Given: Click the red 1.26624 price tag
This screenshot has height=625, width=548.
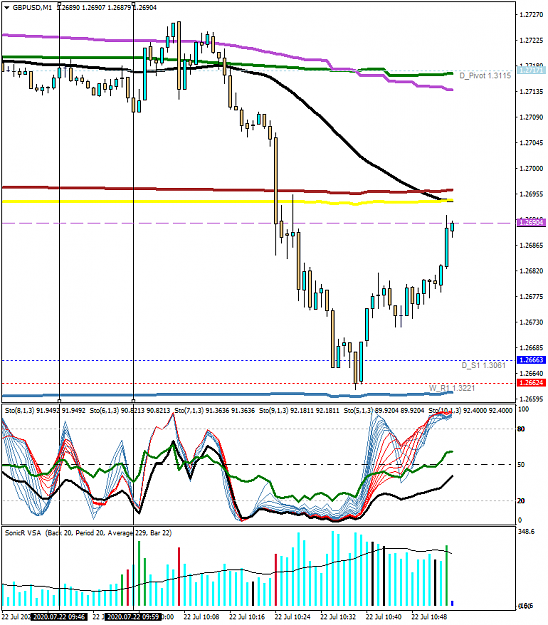Looking at the screenshot, I should (531, 383).
